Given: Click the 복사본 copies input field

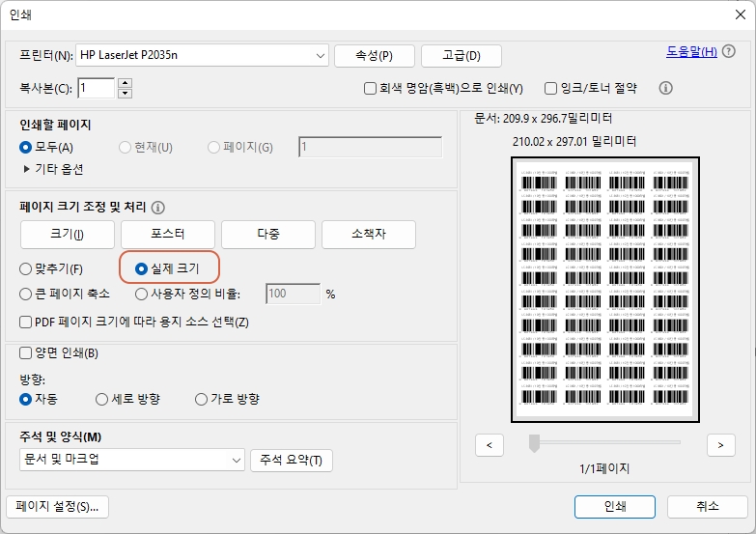Looking at the screenshot, I should (96, 88).
